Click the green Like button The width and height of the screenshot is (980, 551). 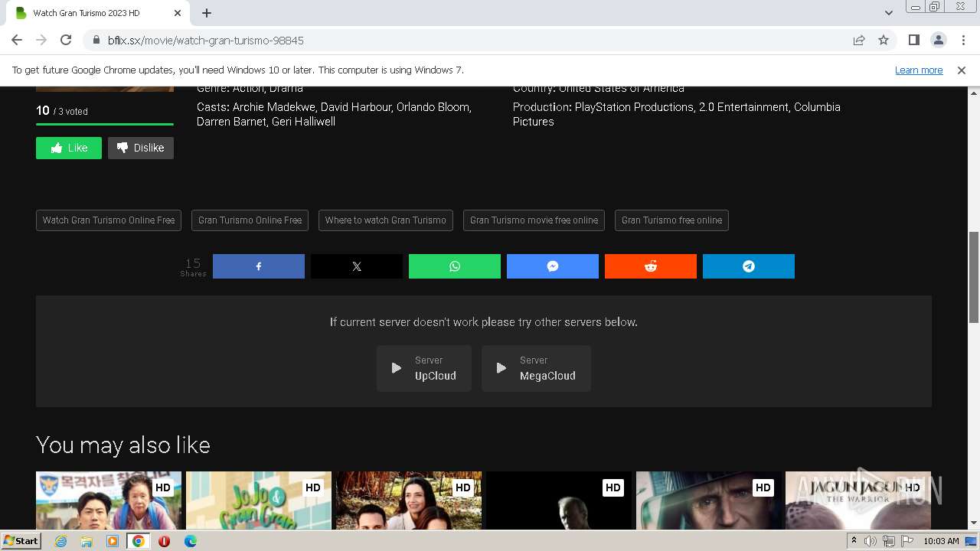point(69,148)
